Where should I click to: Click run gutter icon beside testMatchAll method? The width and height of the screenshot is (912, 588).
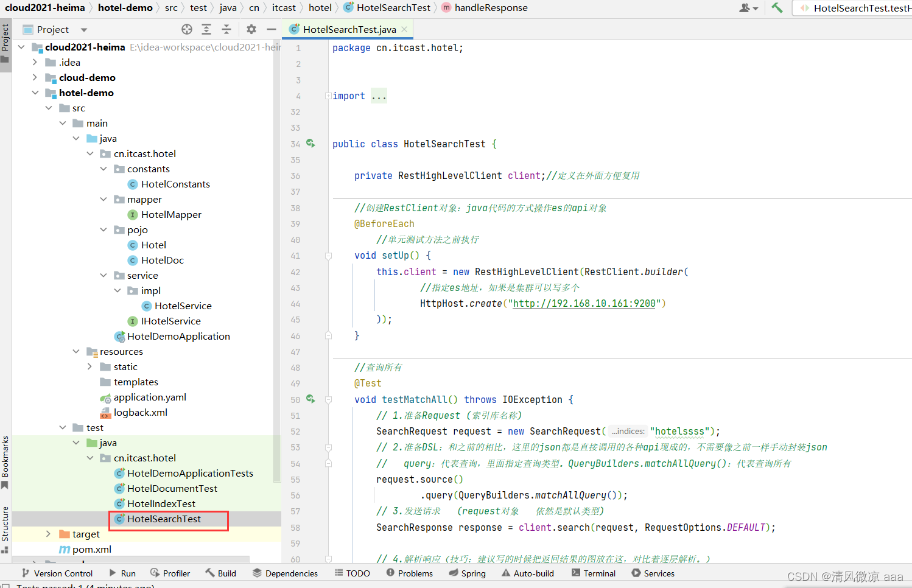pos(310,399)
